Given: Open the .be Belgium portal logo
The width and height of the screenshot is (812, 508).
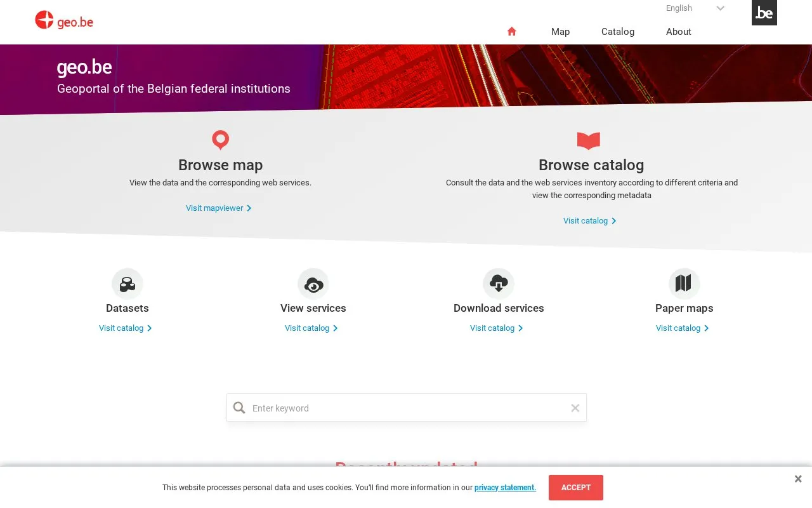Looking at the screenshot, I should point(764,13).
